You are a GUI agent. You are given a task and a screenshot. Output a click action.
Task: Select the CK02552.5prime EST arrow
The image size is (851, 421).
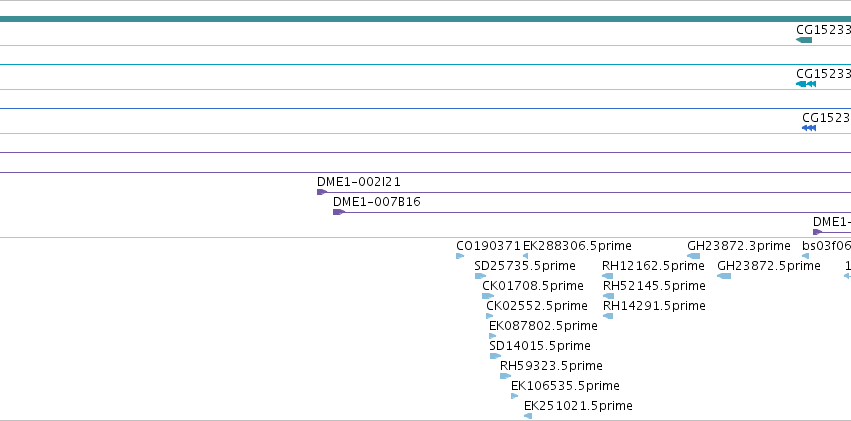pyautogui.click(x=490, y=316)
